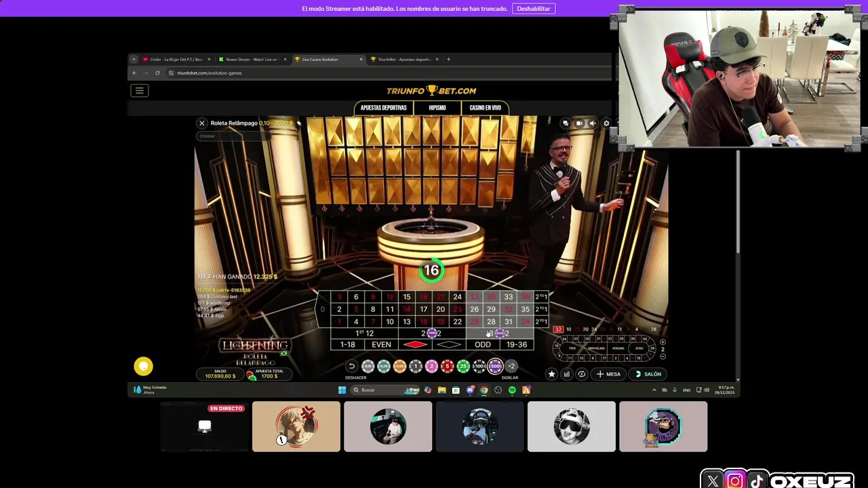
Task: Reload the browser page
Action: pyautogui.click(x=157, y=73)
